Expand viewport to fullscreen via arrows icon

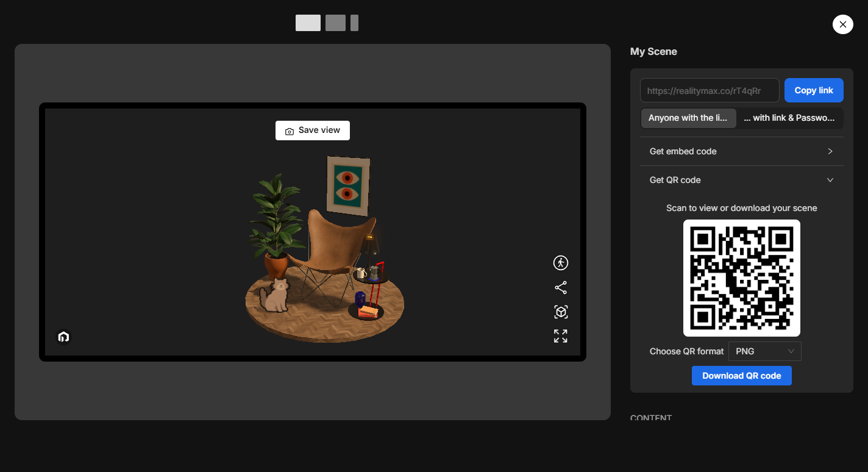(560, 336)
